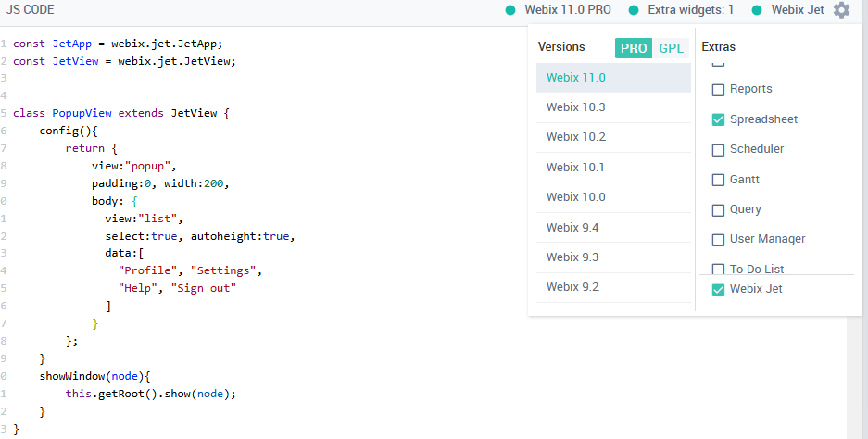
Task: Pick the Webix 10.0 version
Action: tap(613, 197)
